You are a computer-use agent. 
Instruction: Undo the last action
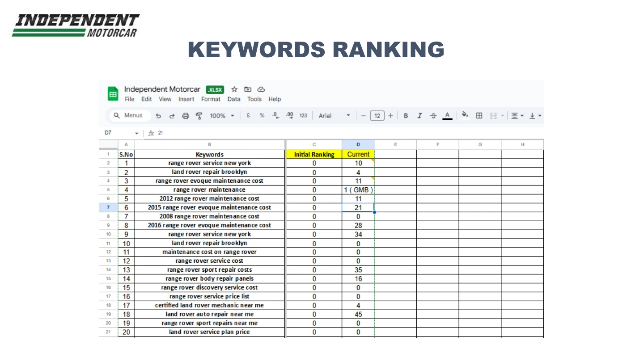[x=158, y=116]
